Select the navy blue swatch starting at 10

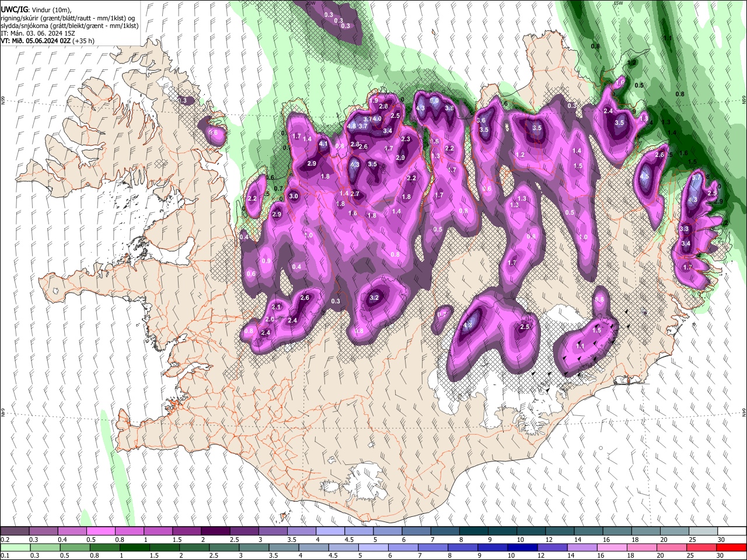point(522,547)
